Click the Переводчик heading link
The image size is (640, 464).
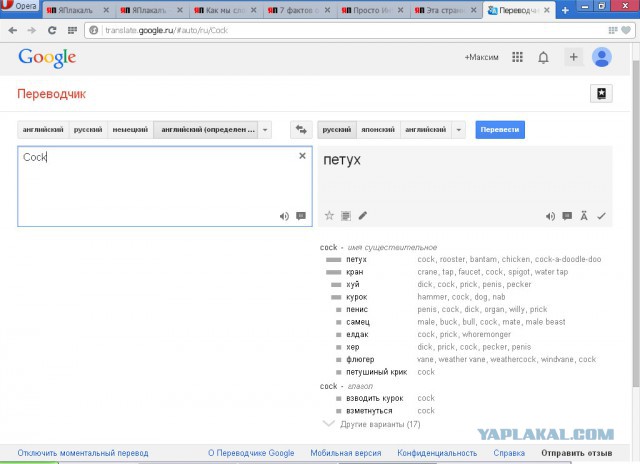tap(51, 94)
